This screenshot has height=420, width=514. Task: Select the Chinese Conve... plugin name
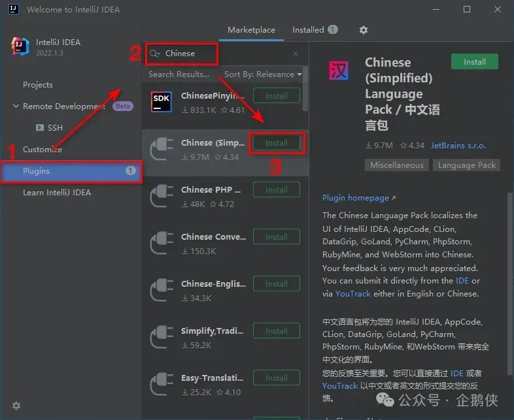213,236
